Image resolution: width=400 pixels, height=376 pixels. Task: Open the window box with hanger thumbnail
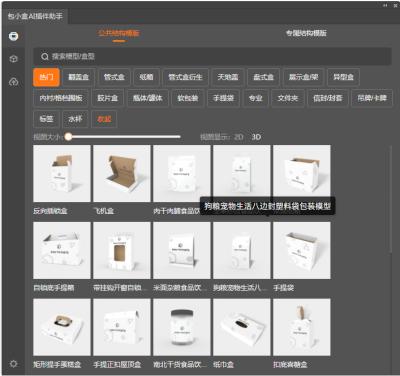coord(122,250)
